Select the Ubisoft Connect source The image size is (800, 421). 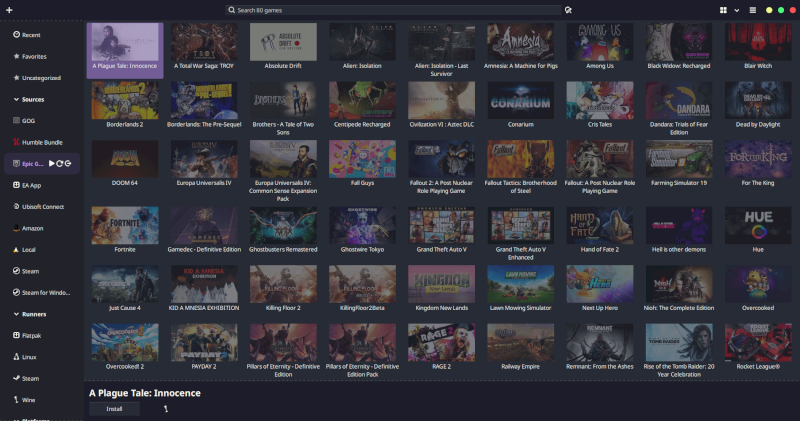42,207
